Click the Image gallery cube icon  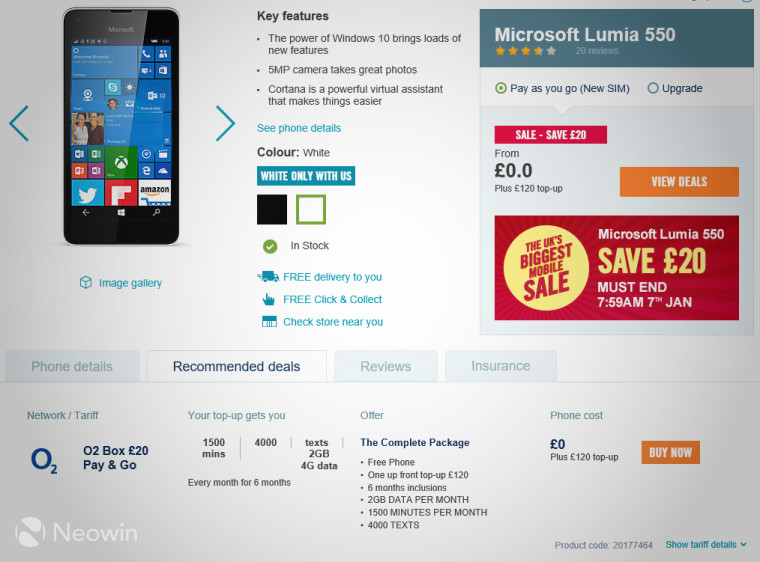pyautogui.click(x=86, y=282)
